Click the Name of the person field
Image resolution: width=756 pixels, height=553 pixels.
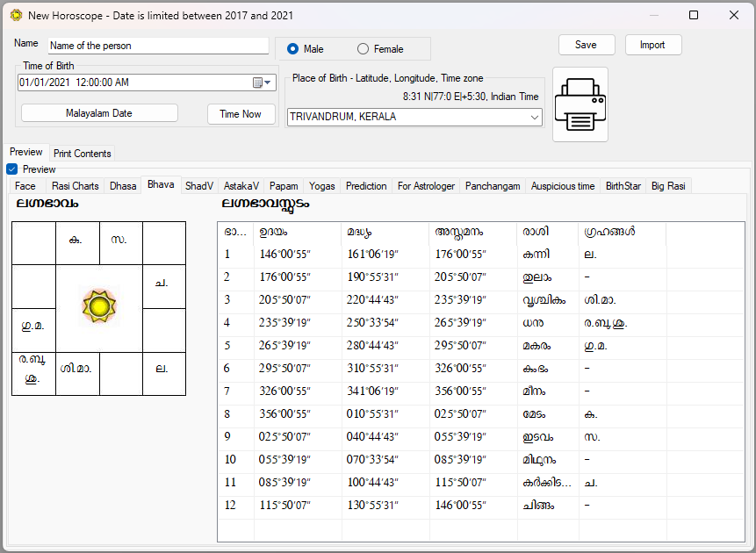tap(158, 45)
